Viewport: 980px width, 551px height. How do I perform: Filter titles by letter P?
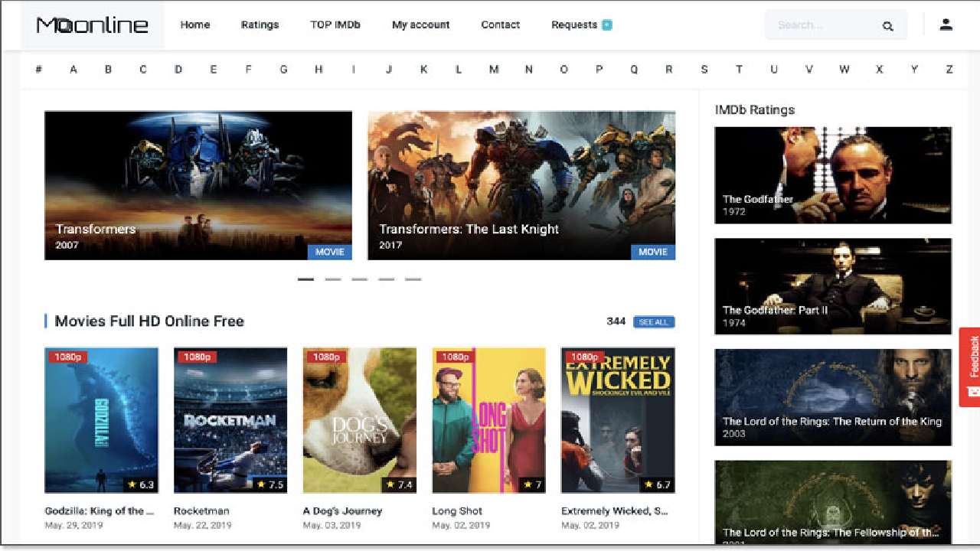[599, 69]
